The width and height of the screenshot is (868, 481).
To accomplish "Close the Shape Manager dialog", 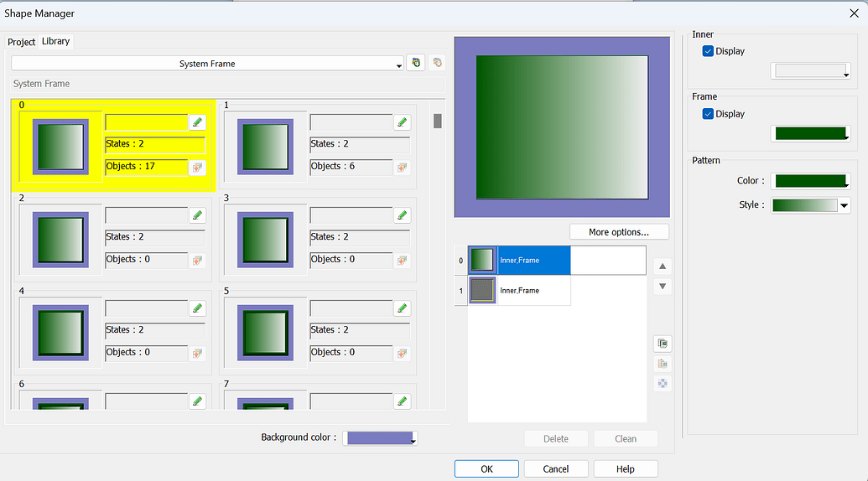I will (854, 13).
